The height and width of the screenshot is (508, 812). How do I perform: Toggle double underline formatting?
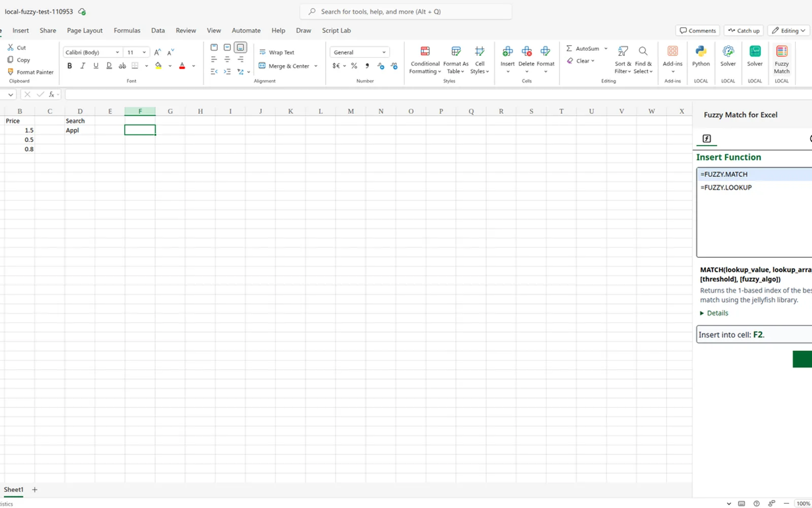109,66
